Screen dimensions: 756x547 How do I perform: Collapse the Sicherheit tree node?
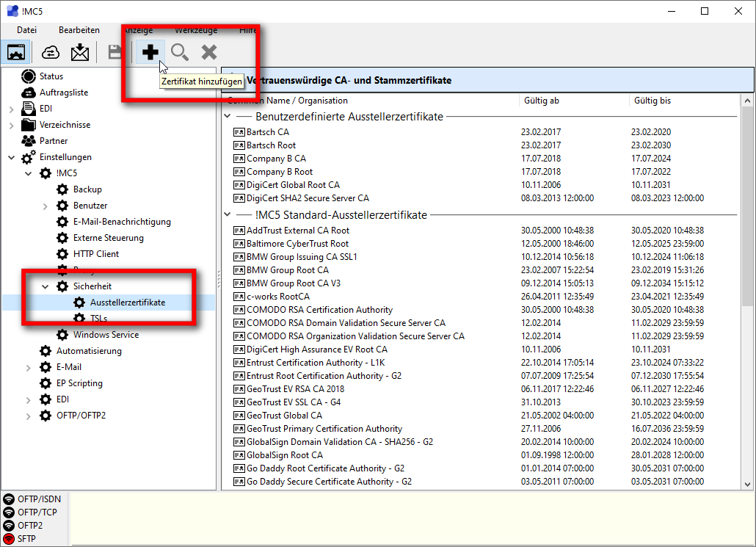pyautogui.click(x=45, y=286)
